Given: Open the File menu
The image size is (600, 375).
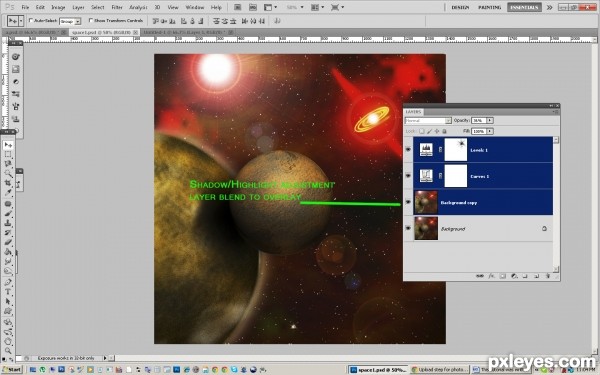Looking at the screenshot, I should click(x=25, y=7).
